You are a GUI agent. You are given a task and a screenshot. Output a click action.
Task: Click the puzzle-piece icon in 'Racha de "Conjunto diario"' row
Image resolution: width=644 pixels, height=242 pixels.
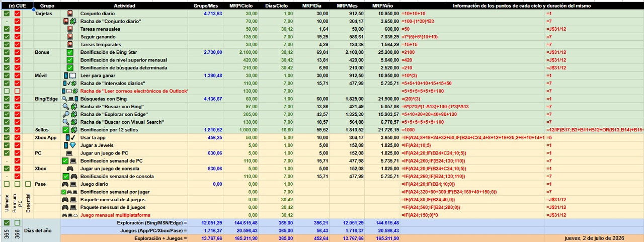(x=73, y=22)
